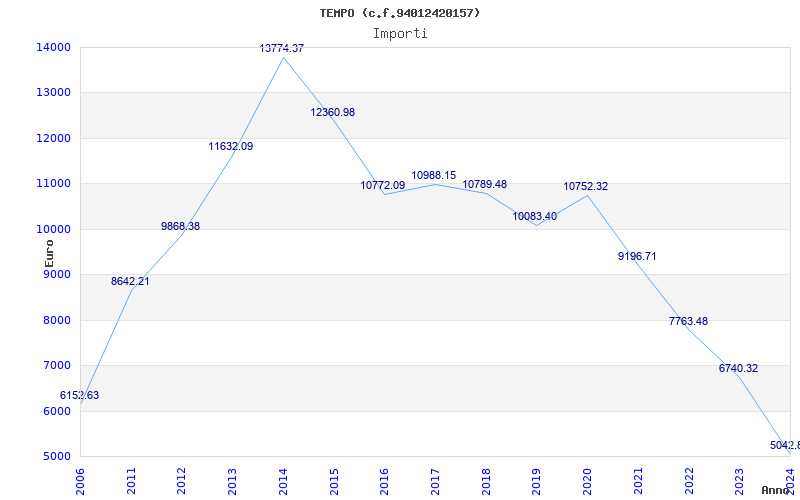Select the 11632.09 data label
This screenshot has height=500, width=800.
(x=231, y=146)
